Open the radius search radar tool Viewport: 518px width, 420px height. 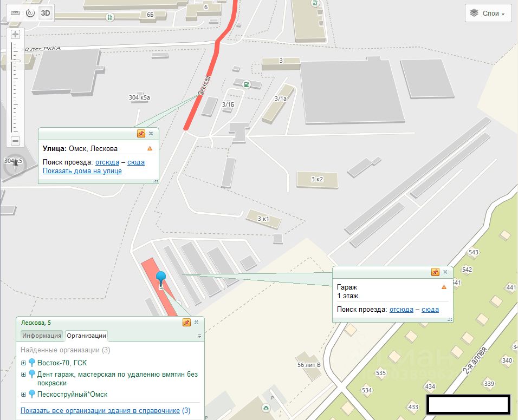click(x=30, y=13)
